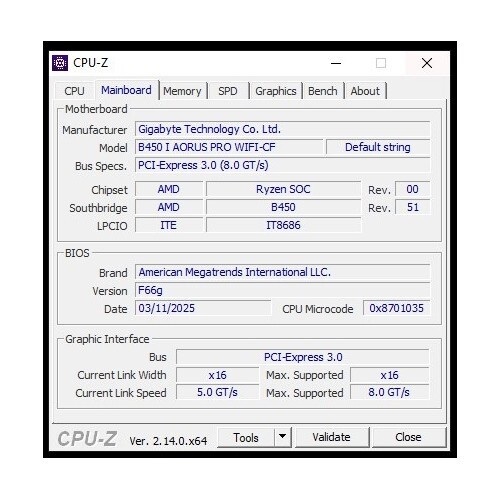
Task: Minimize the CPU-Z window
Action: click(336, 63)
